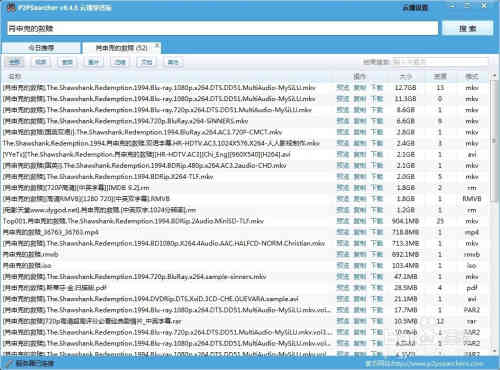Preview the 8.6GB 720p result
This screenshot has width=500, height=370.
tap(343, 110)
